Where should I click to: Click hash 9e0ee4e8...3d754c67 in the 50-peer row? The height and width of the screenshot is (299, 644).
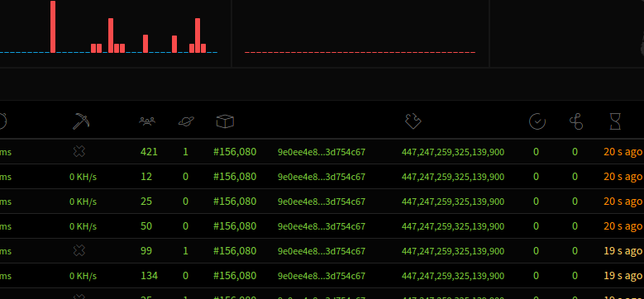[x=322, y=226]
